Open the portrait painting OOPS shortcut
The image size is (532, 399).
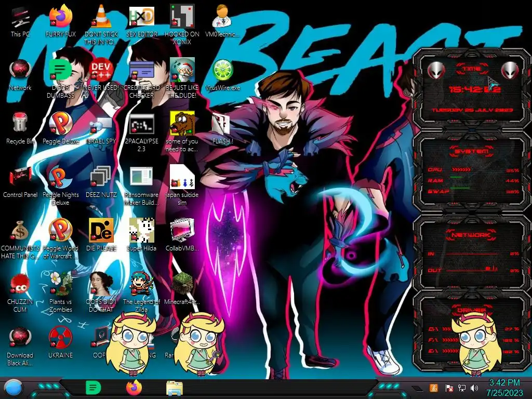pyautogui.click(x=101, y=292)
